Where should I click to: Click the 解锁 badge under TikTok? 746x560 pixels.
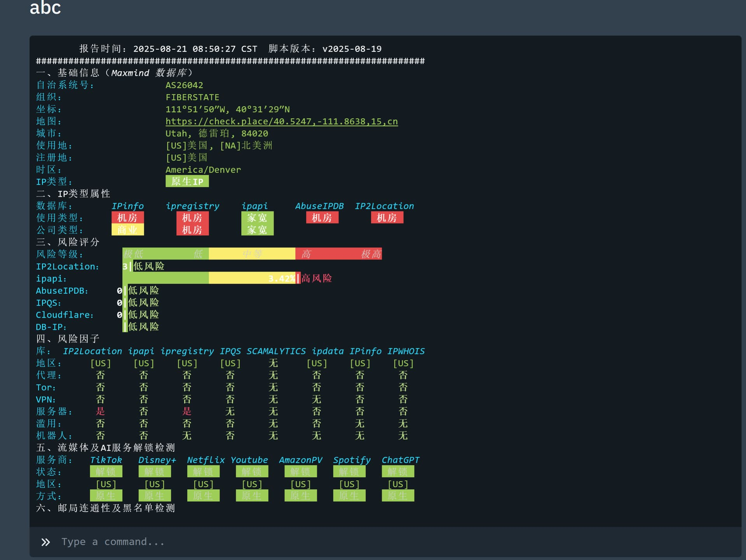[106, 472]
